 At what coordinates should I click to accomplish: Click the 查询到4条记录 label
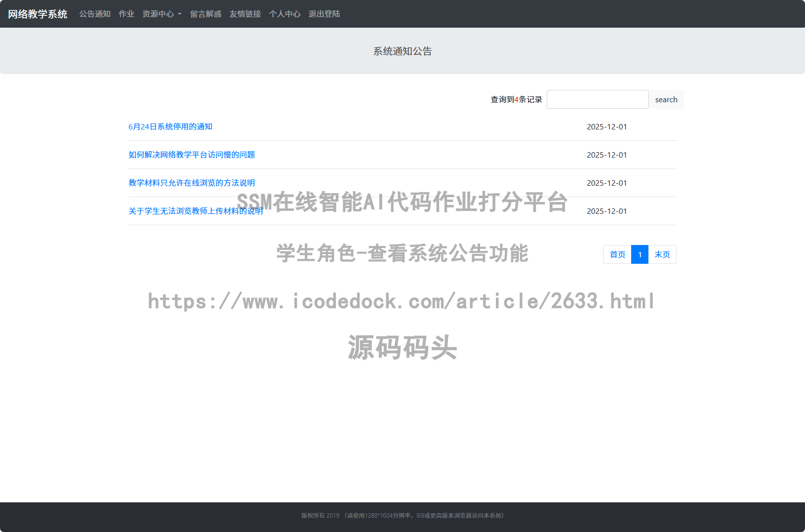point(515,99)
